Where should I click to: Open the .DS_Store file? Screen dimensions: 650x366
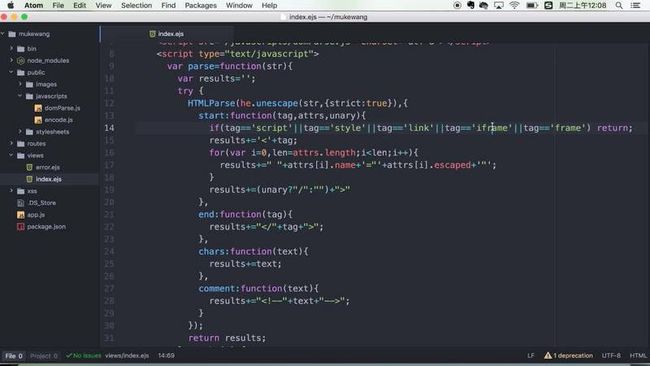(41, 203)
